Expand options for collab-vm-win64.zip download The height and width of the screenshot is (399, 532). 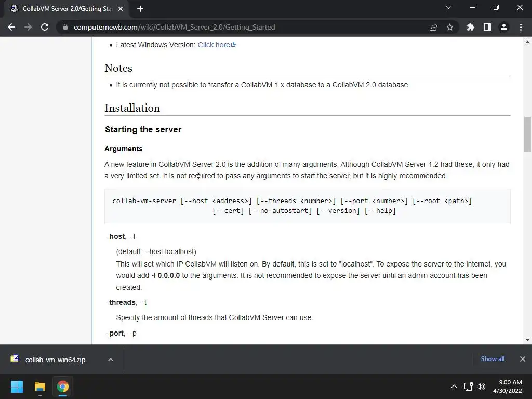pos(111,360)
